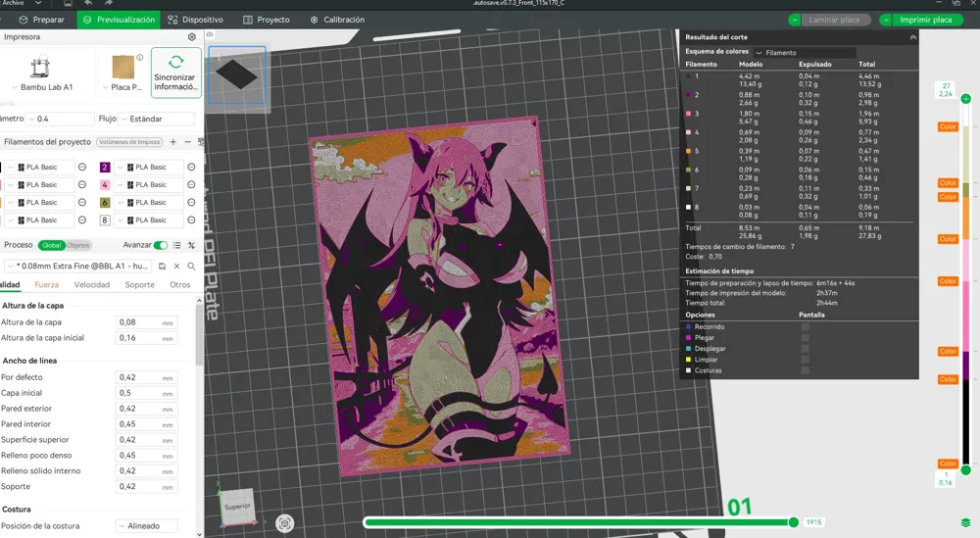Image resolution: width=980 pixels, height=538 pixels.
Task: Click filament 4 pink color swatch
Action: coord(105,184)
